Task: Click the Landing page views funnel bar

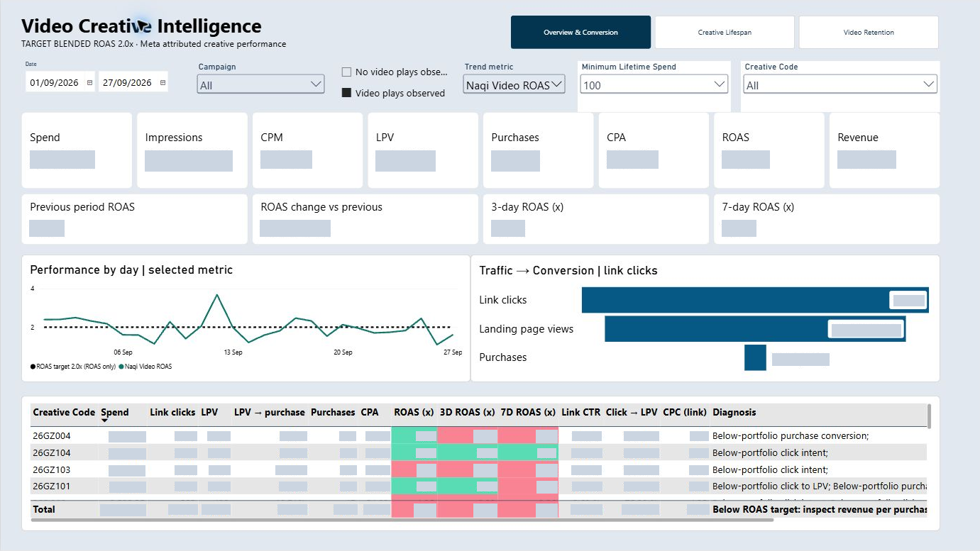Action: coord(755,329)
